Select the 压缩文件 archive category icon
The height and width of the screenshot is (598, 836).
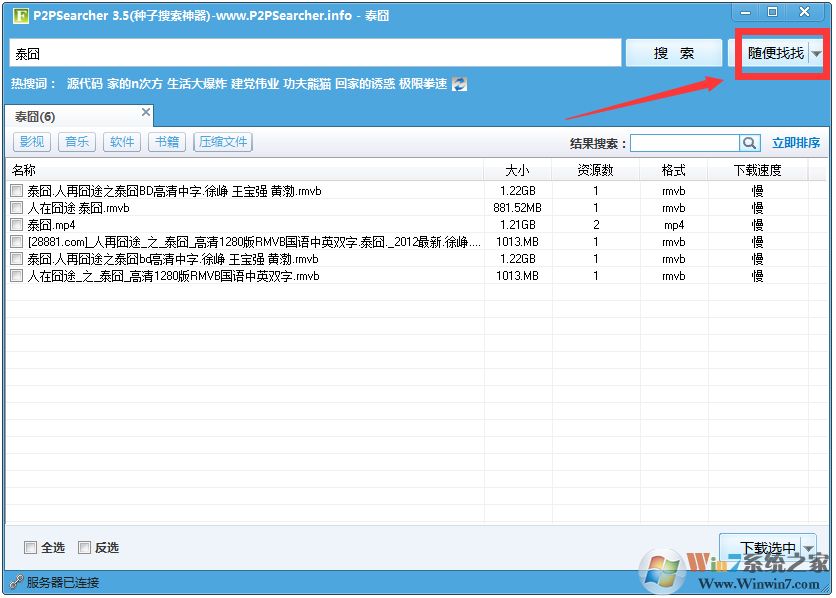tap(222, 141)
